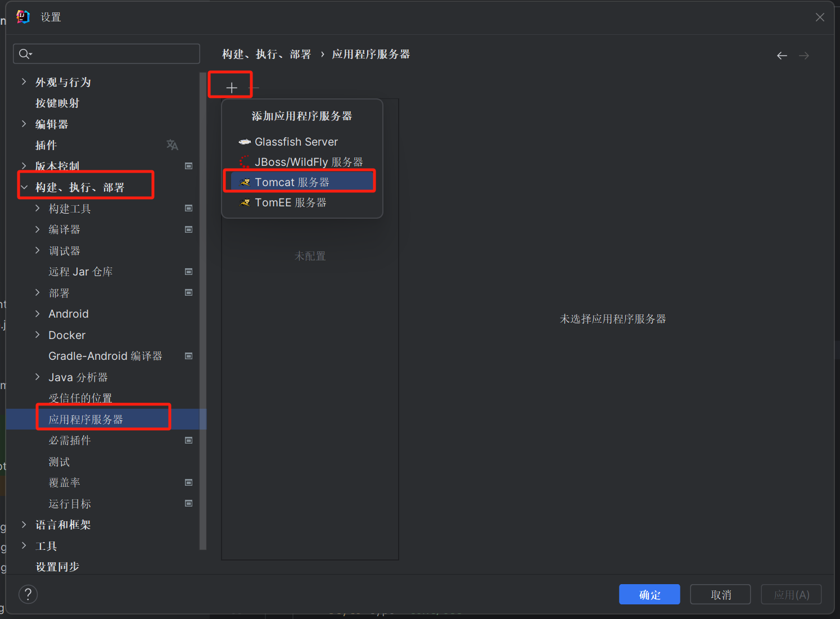Select 必需插件 in the tree

tap(70, 440)
